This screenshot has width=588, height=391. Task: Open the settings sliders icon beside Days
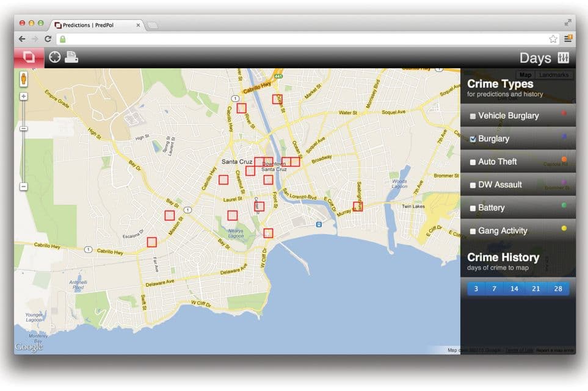pyautogui.click(x=563, y=58)
